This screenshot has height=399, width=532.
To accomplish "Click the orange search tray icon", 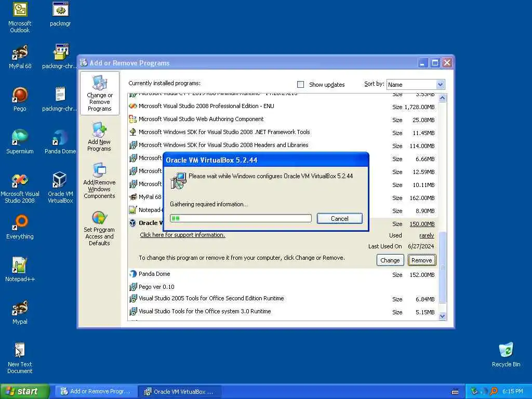I will pyautogui.click(x=494, y=391).
